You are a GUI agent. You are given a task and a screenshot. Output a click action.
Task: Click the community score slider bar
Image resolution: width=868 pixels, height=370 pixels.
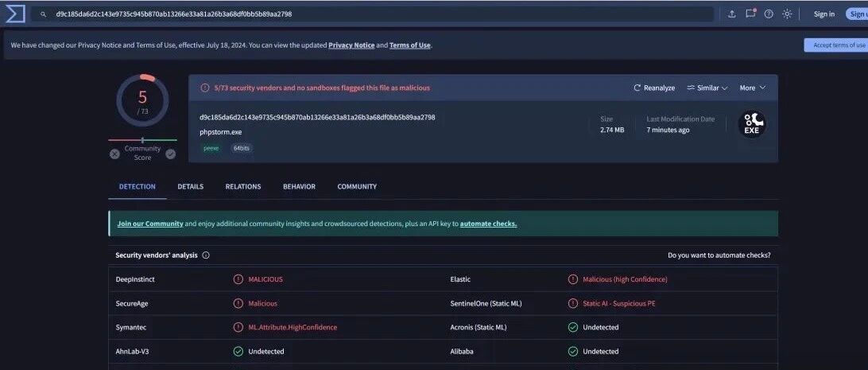142,140
